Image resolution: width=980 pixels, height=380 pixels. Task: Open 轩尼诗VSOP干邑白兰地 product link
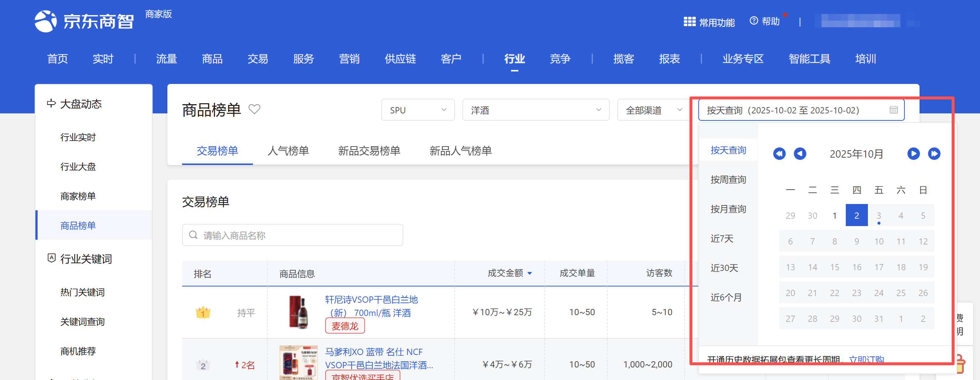[371, 306]
